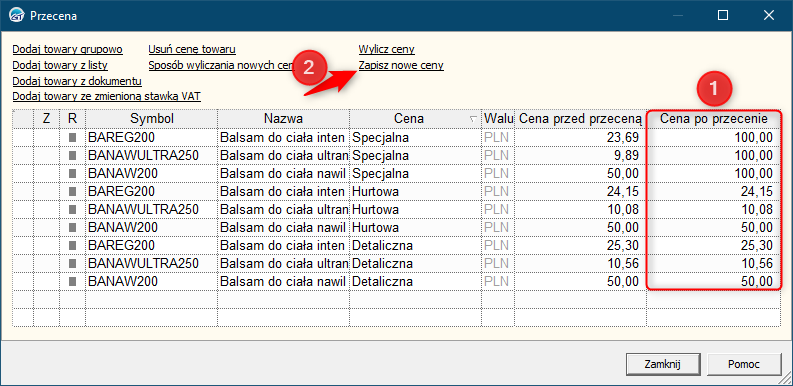Click R marker in BANAWULTRA250 Specjalna row
Viewport: 793px width, 386px height.
(x=73, y=155)
